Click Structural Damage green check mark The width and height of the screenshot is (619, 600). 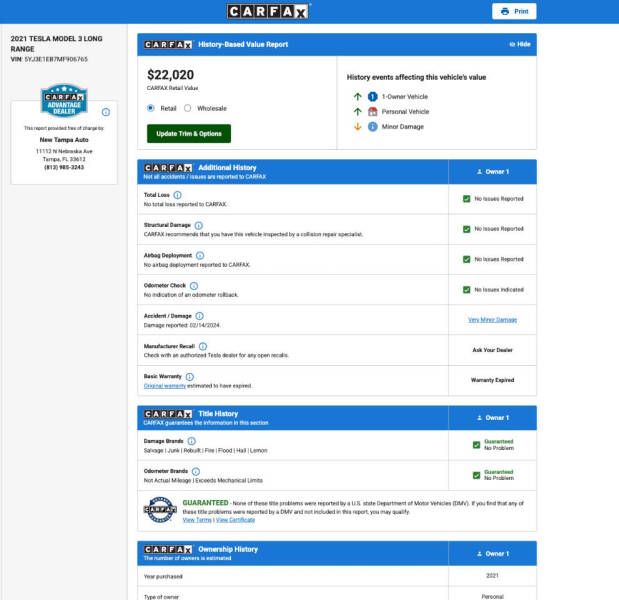point(467,229)
